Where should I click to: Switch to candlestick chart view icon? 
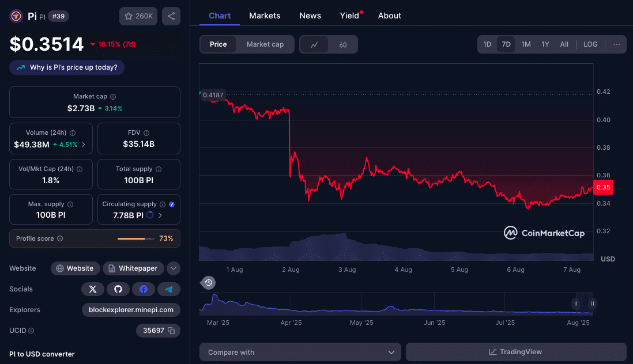[343, 45]
